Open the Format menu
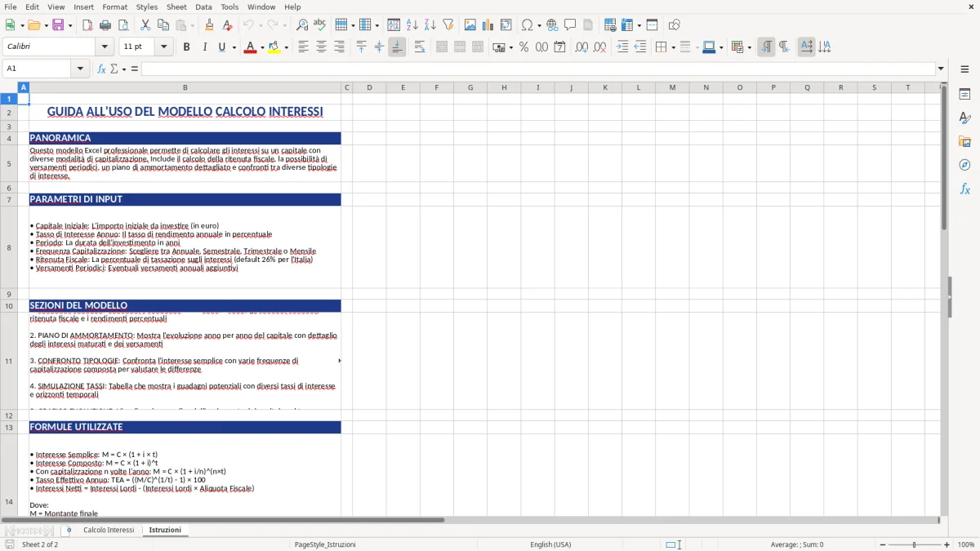The image size is (980, 551). (115, 7)
